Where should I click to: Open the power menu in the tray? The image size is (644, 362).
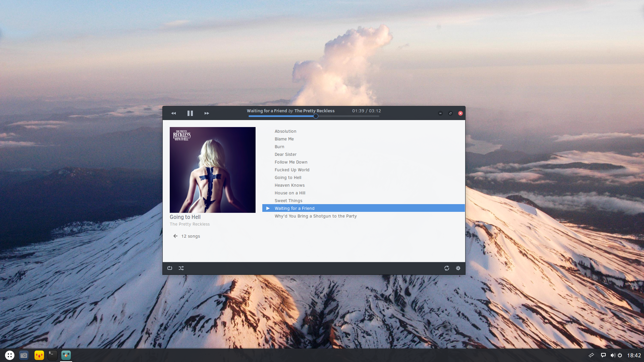pyautogui.click(x=620, y=355)
